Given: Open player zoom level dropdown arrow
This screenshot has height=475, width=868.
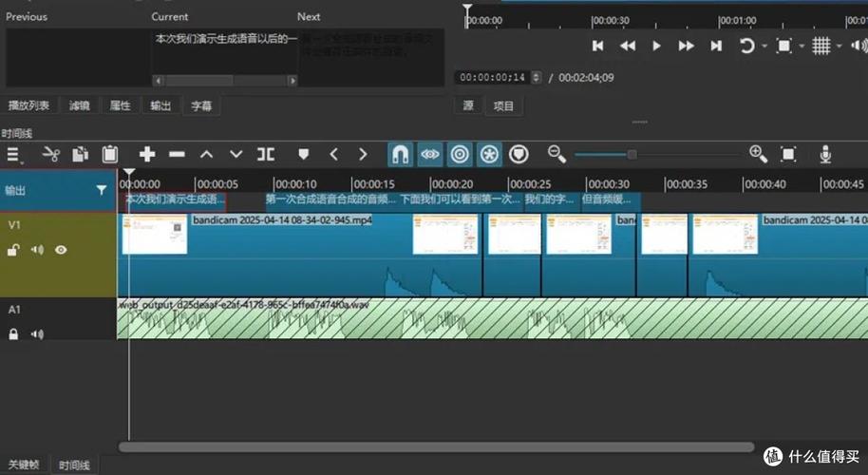Looking at the screenshot, I should [x=802, y=46].
